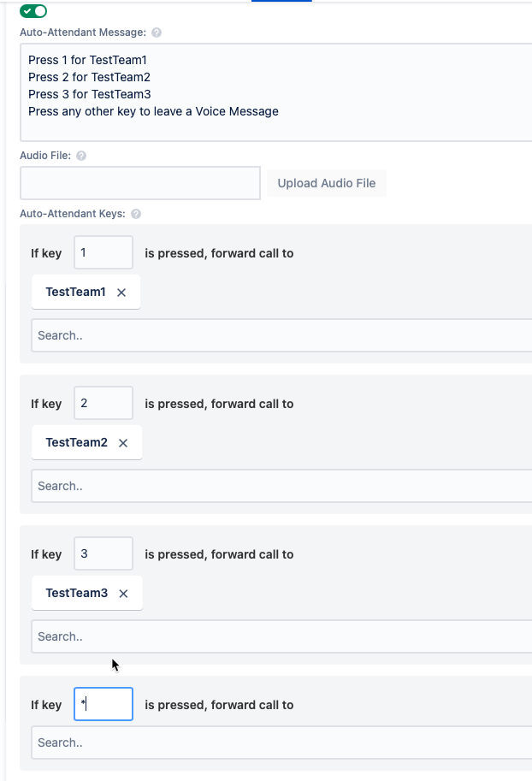
Task: Remove TestTeam3 from key 3 forwarding
Action: coord(123,593)
